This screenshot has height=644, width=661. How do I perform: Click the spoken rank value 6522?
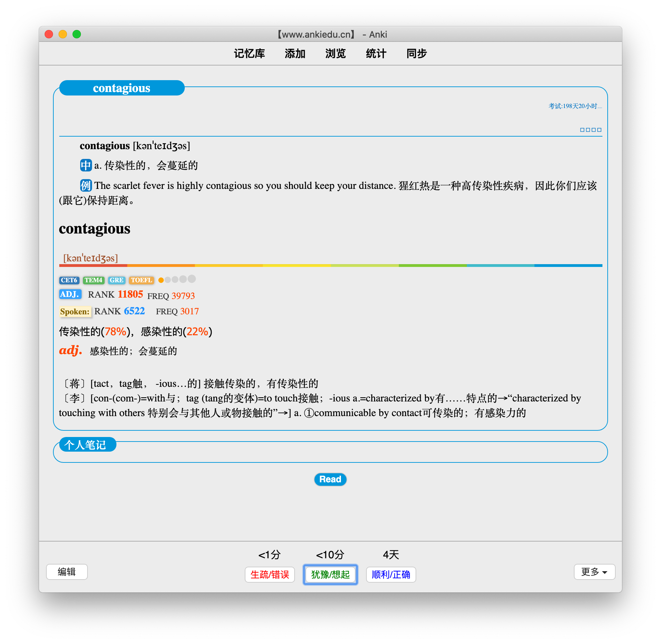pyautogui.click(x=134, y=311)
